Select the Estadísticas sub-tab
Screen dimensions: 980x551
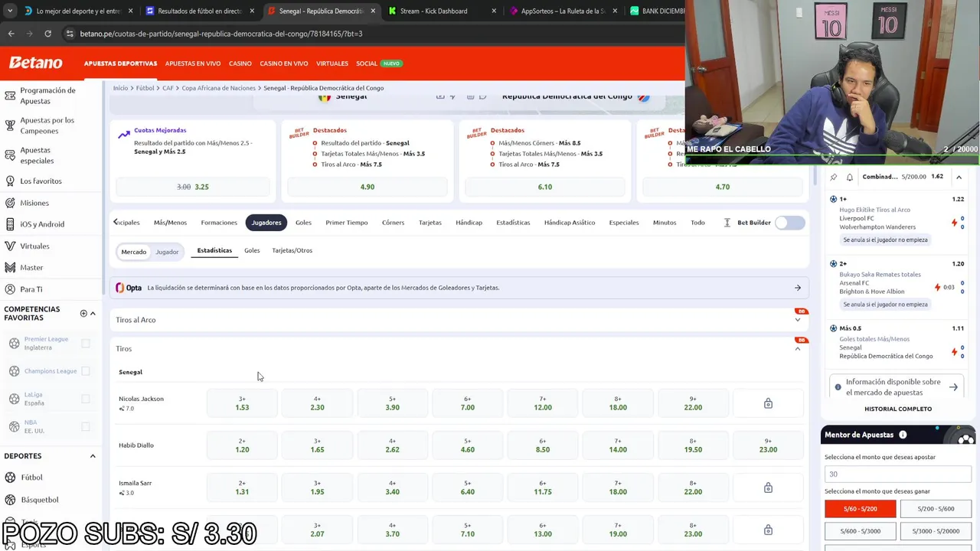[x=214, y=250]
